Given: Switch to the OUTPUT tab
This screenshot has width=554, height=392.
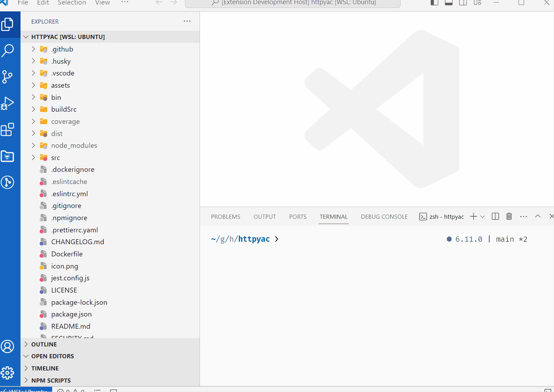Looking at the screenshot, I should click(x=265, y=217).
